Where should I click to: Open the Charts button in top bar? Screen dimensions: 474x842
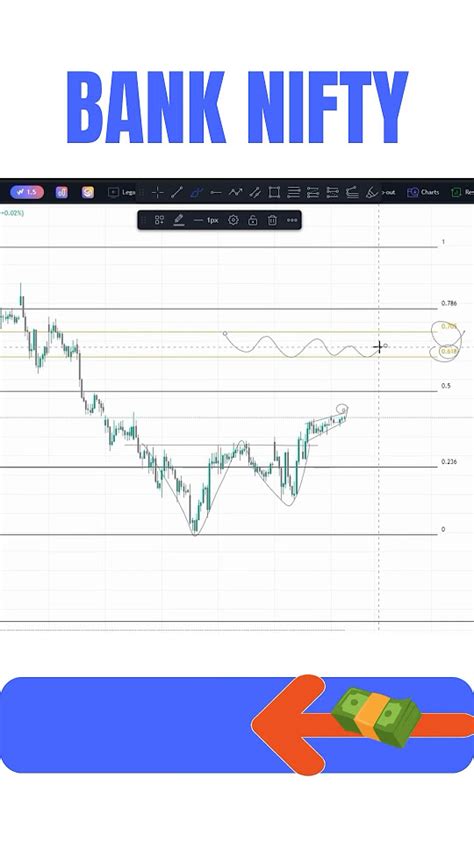[x=423, y=192]
